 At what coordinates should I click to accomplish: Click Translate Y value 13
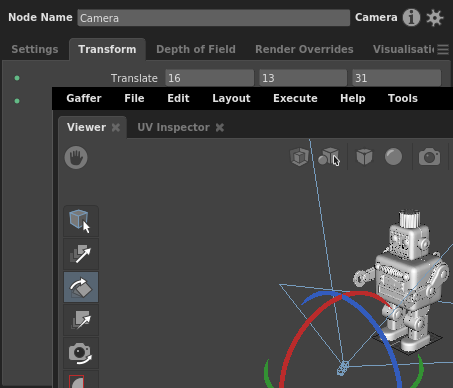[303, 78]
